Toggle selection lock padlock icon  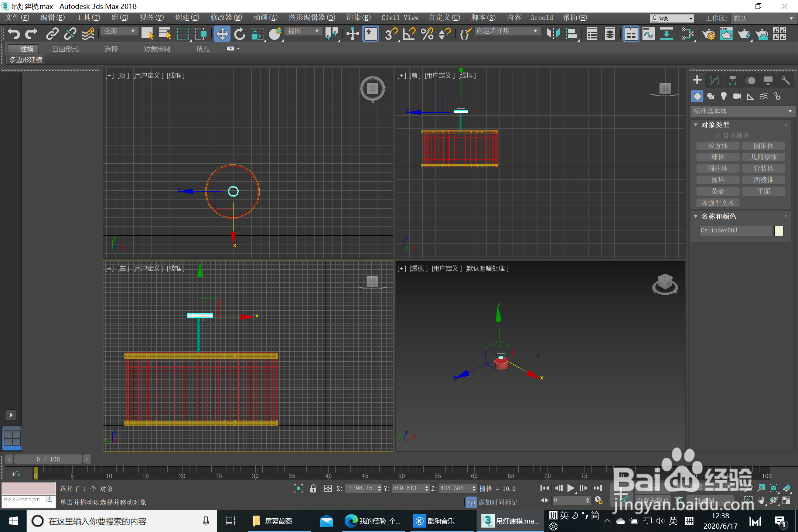[313, 488]
